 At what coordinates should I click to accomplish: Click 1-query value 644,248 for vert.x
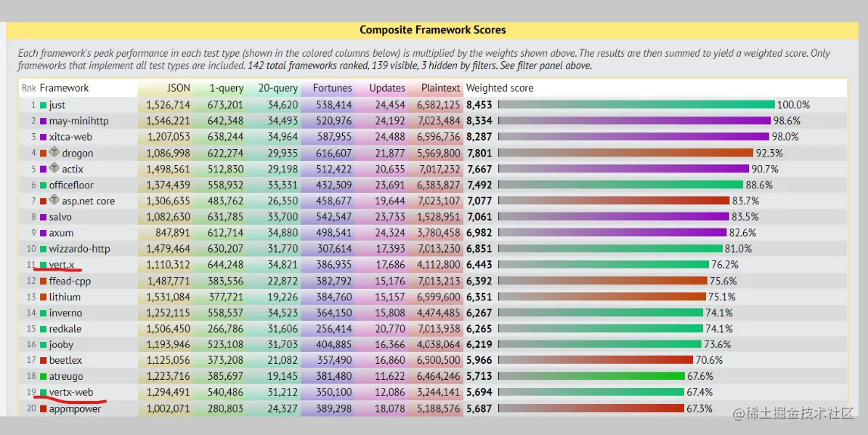pyautogui.click(x=226, y=265)
